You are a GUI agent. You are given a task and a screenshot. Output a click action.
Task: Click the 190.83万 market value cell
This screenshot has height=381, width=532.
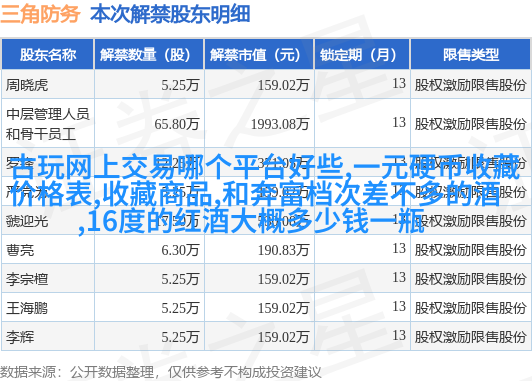tap(259, 250)
